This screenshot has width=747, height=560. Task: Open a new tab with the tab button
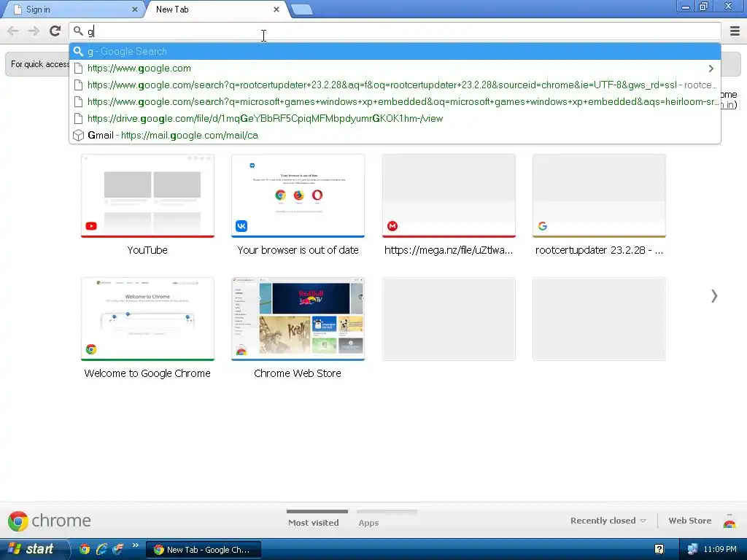301,9
